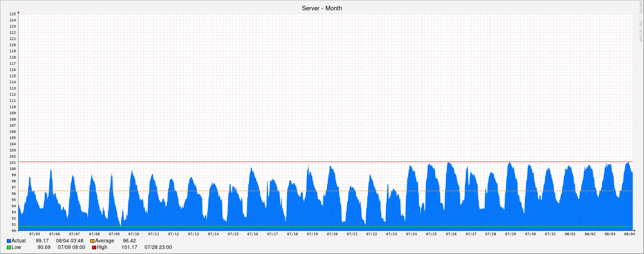Click the 'Actual' legend label
The width and height of the screenshot is (644, 254).
click(18, 241)
